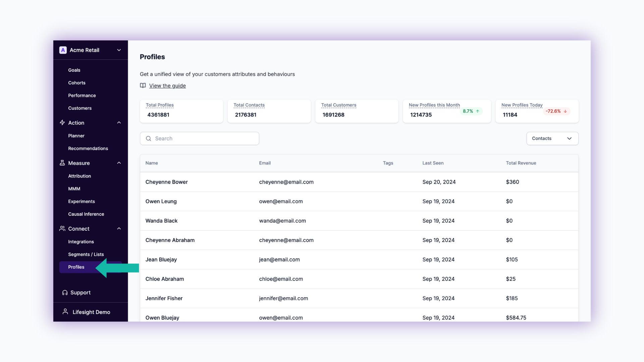Collapse the Measure section chevron
The height and width of the screenshot is (362, 644).
click(x=119, y=163)
